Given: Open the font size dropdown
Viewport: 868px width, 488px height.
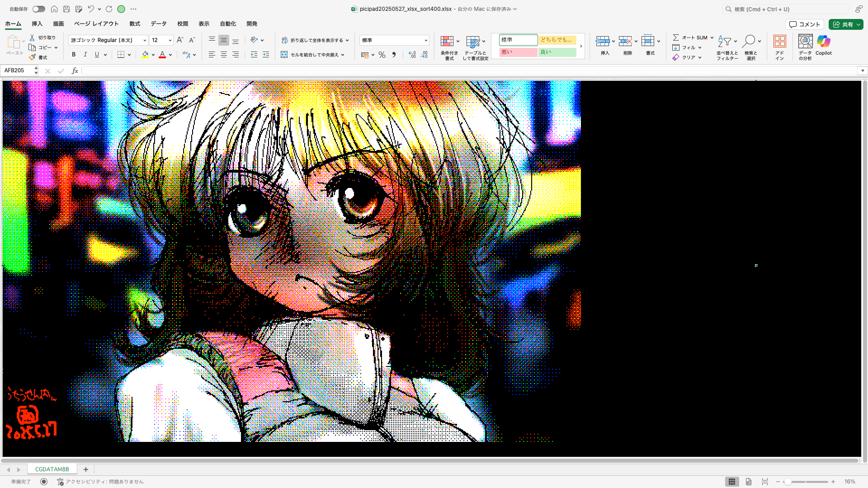Looking at the screenshot, I should 170,40.
